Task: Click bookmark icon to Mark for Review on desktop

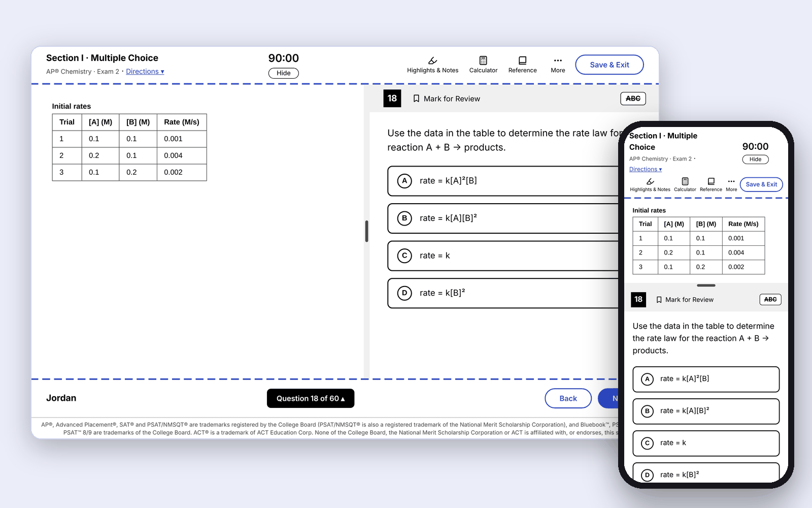Action: (416, 99)
